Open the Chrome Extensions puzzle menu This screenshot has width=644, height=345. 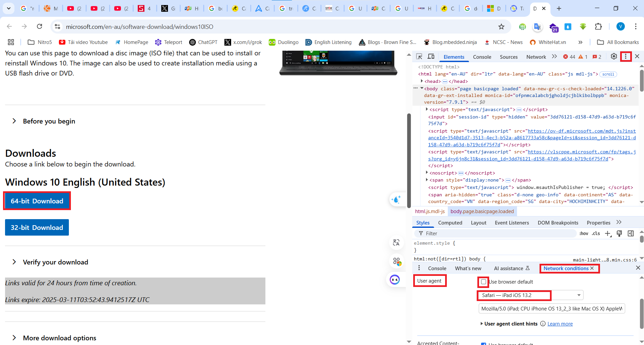pyautogui.click(x=598, y=27)
